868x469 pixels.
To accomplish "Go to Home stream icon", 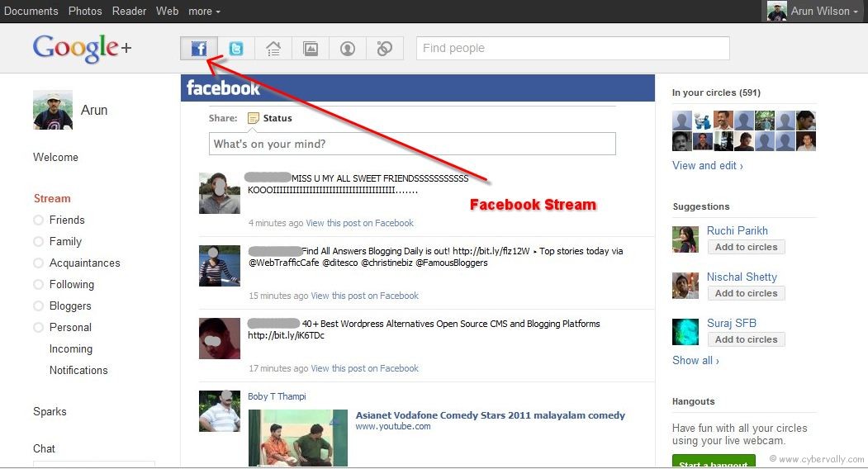I will pos(273,49).
